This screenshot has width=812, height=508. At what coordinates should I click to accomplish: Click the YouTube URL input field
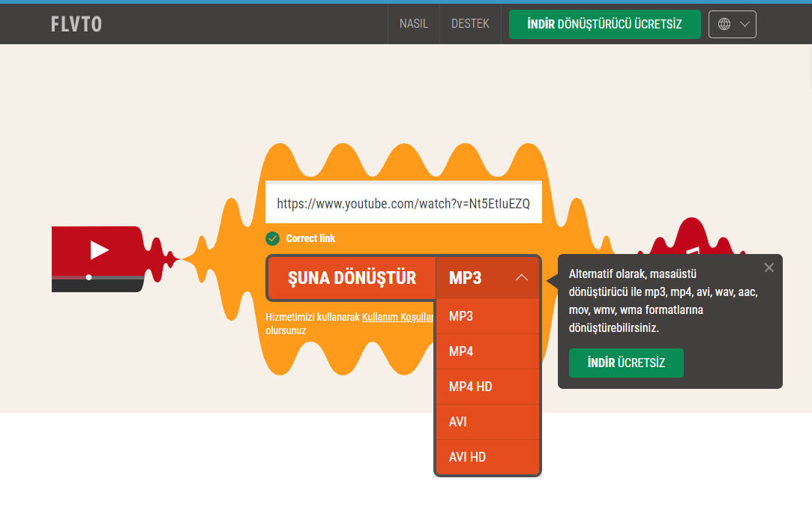click(403, 203)
